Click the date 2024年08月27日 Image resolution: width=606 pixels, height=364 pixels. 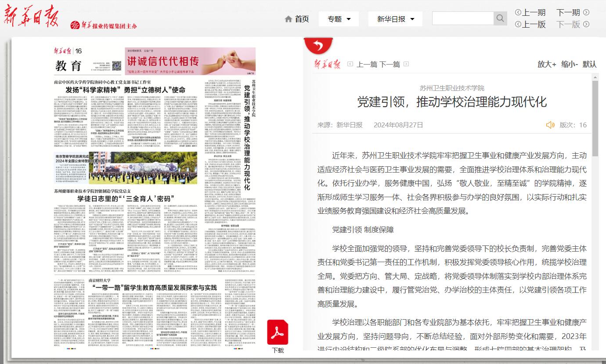[x=398, y=125]
